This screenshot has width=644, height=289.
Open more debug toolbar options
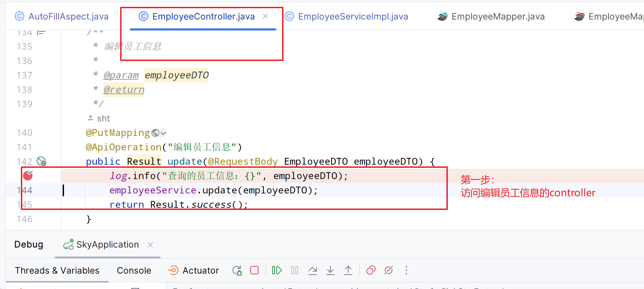pos(406,271)
